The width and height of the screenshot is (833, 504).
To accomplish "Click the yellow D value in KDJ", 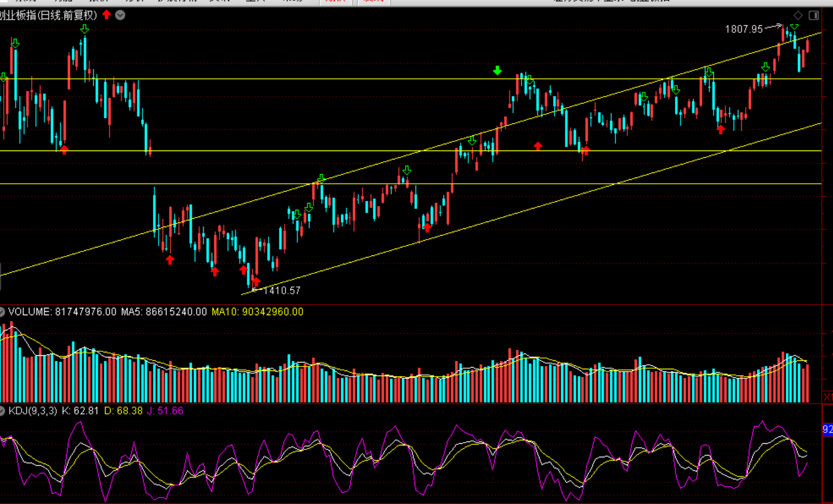I will click(124, 411).
